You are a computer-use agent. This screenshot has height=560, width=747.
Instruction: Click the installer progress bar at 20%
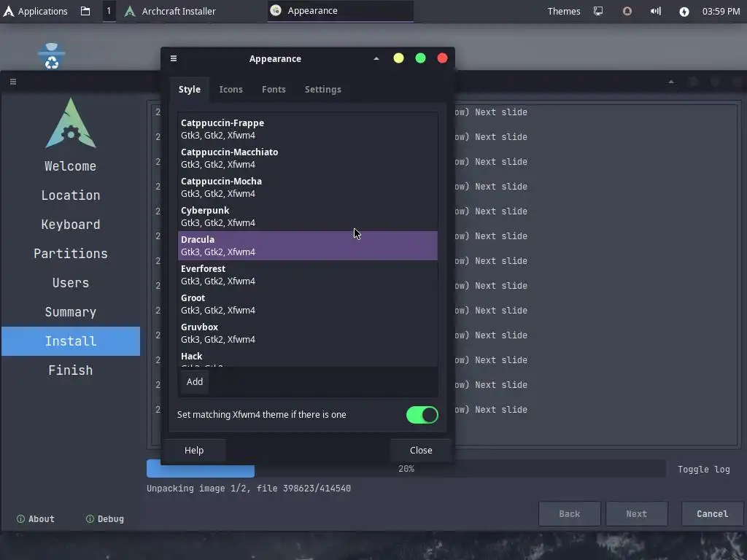pyautogui.click(x=406, y=469)
